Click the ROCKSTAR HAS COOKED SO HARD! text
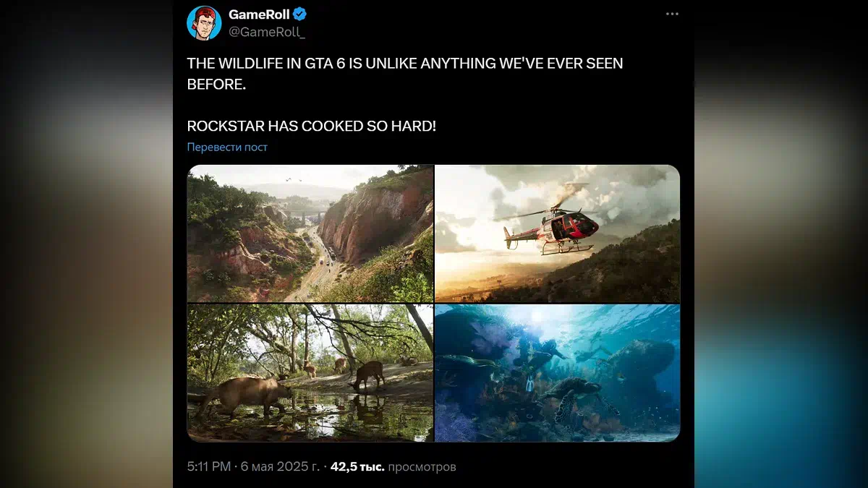 pyautogui.click(x=312, y=126)
